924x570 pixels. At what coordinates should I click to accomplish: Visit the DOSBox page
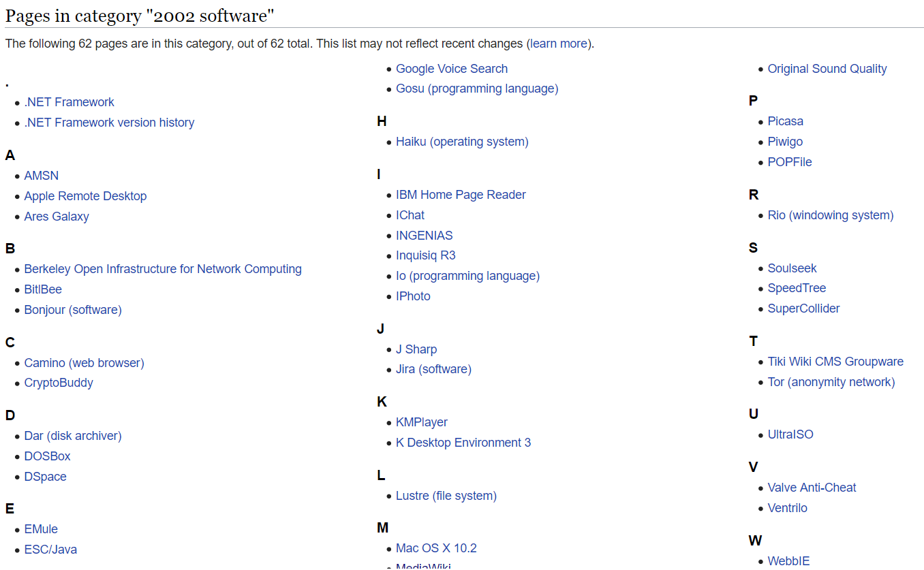(x=48, y=456)
